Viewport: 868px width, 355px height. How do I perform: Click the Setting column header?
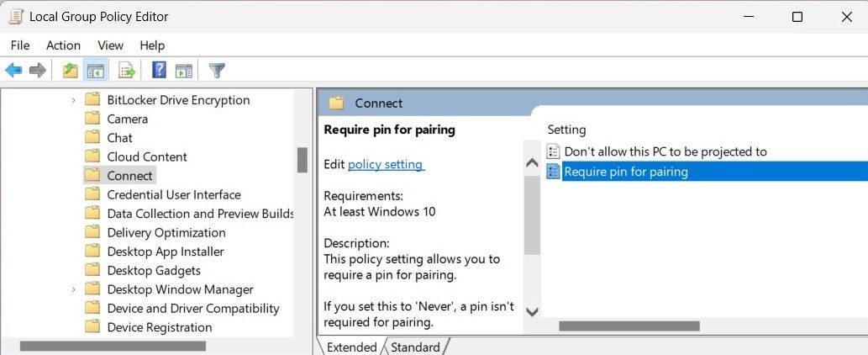(567, 130)
